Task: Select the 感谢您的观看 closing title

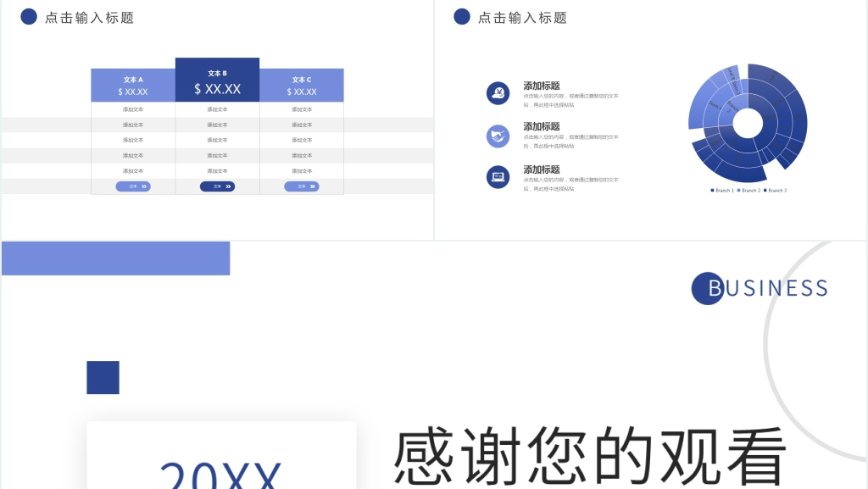Action: 590,457
